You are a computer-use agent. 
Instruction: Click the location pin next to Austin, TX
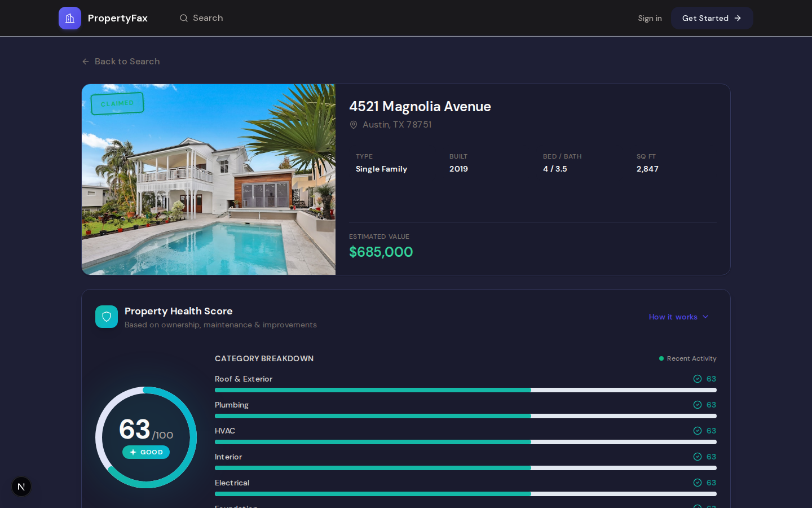point(354,125)
